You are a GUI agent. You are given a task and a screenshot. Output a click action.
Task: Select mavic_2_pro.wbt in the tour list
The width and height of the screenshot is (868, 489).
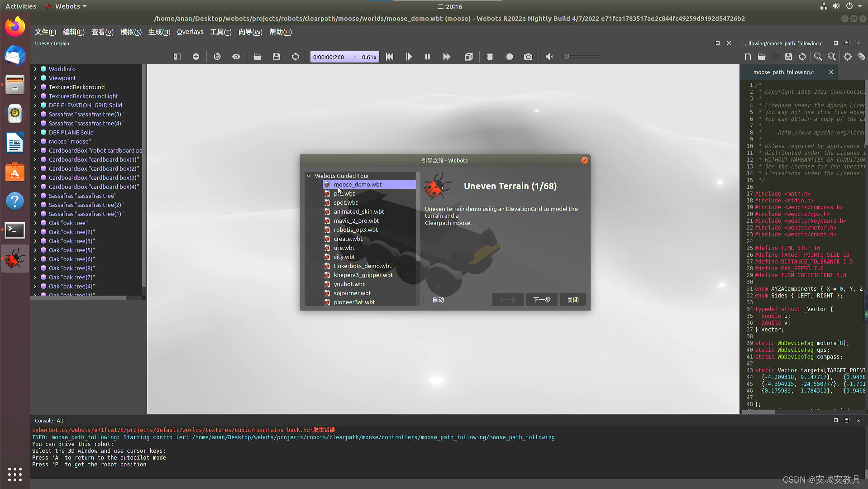click(356, 221)
